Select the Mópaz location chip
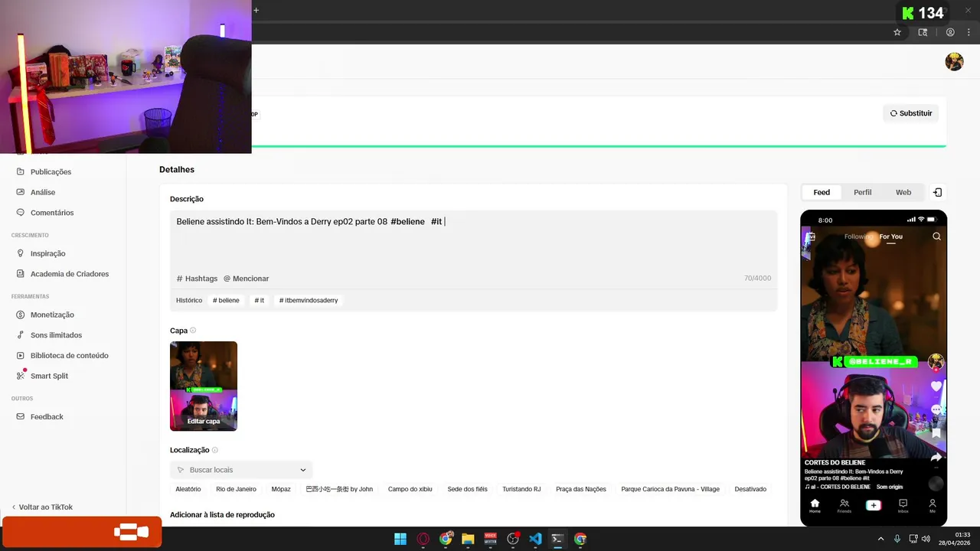980x551 pixels. [x=281, y=489]
